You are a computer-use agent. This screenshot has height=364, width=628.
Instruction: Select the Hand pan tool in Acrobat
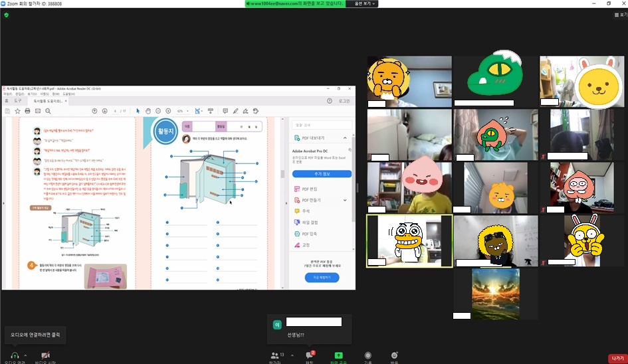[x=148, y=111]
